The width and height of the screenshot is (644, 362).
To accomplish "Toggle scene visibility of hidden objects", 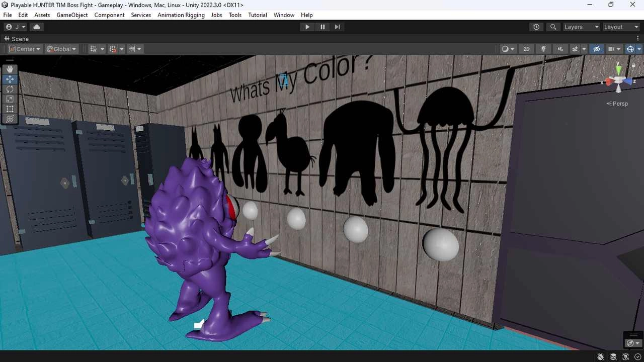I will (597, 49).
